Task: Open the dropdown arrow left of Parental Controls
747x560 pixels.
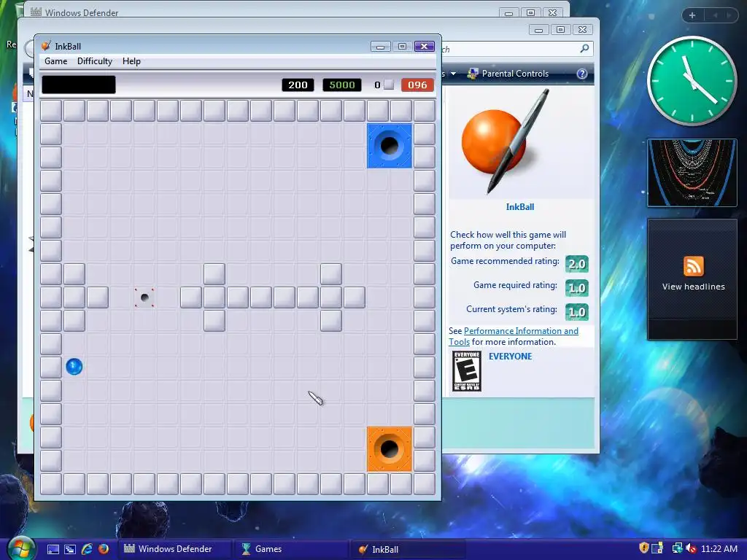Action: pyautogui.click(x=453, y=74)
